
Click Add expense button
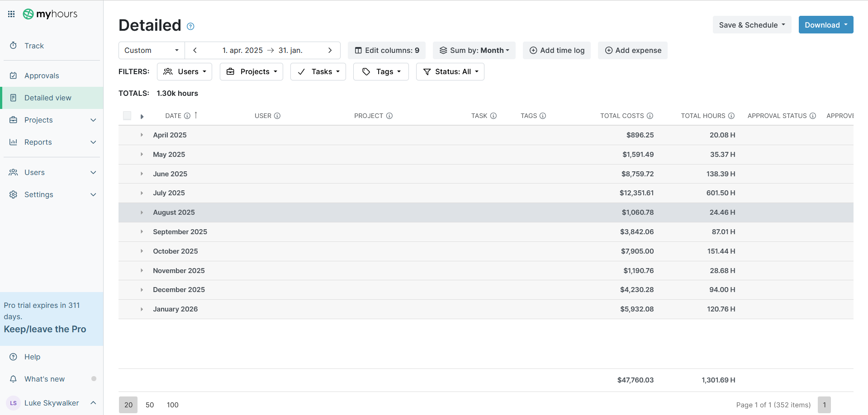pos(633,50)
